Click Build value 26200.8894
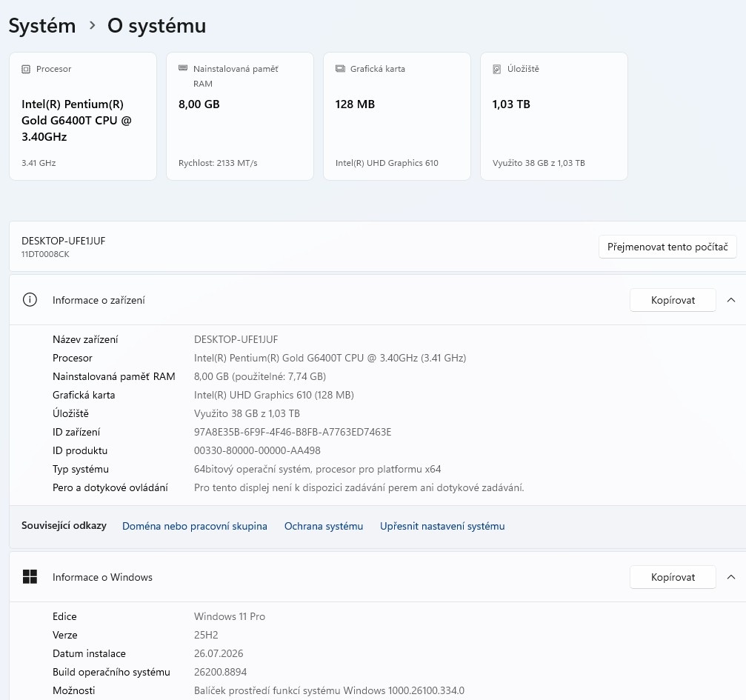Image resolution: width=746 pixels, height=700 pixels. 220,672
